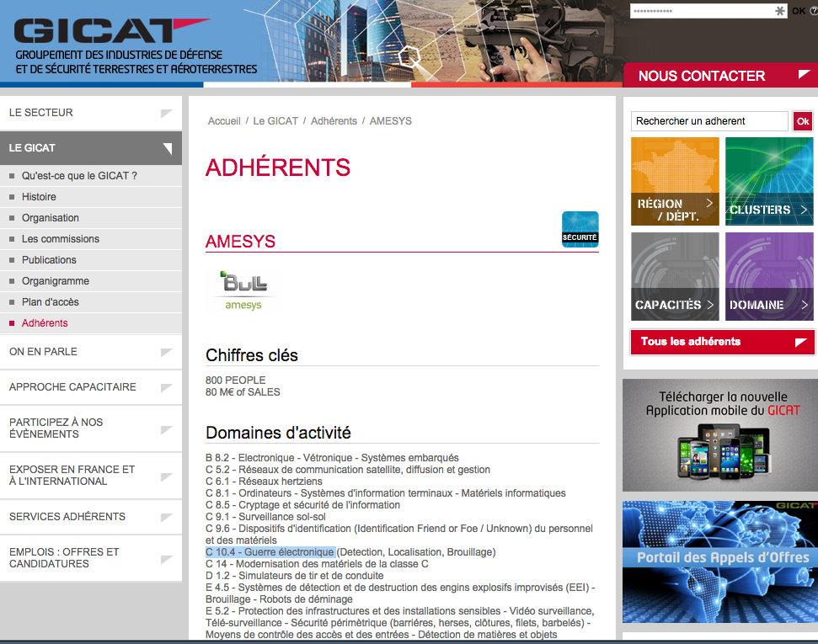Expand Emplois : offres et candidatures section
Viewport: 818px width, 644px height.
point(91,558)
